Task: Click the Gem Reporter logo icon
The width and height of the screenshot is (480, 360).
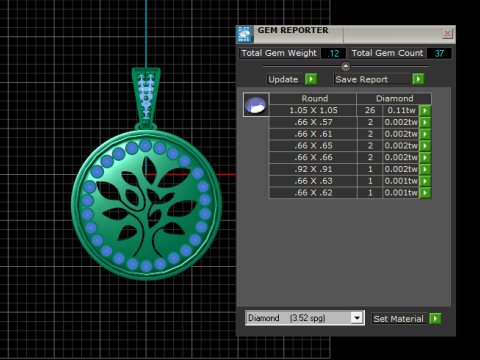Action: [x=244, y=34]
